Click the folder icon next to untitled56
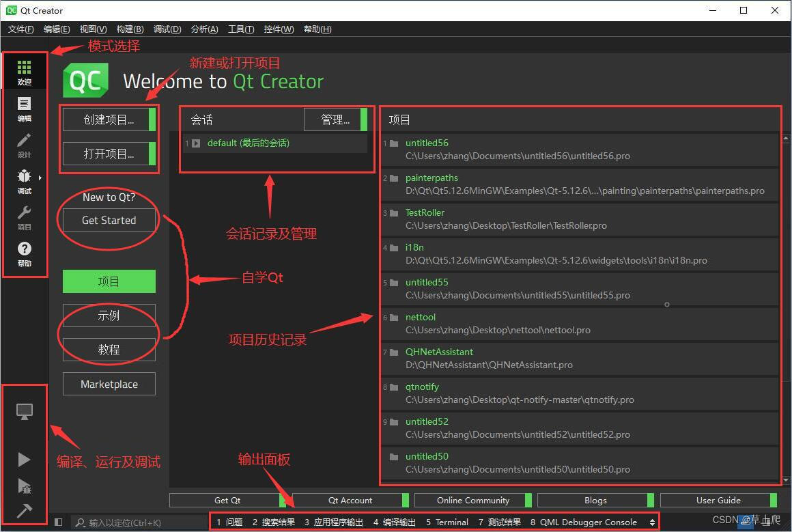 (x=394, y=143)
